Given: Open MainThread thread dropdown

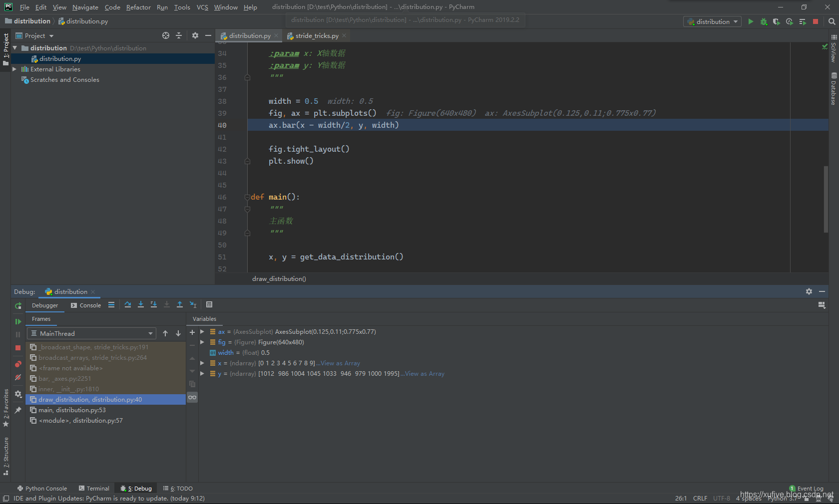Looking at the screenshot, I should [91, 333].
